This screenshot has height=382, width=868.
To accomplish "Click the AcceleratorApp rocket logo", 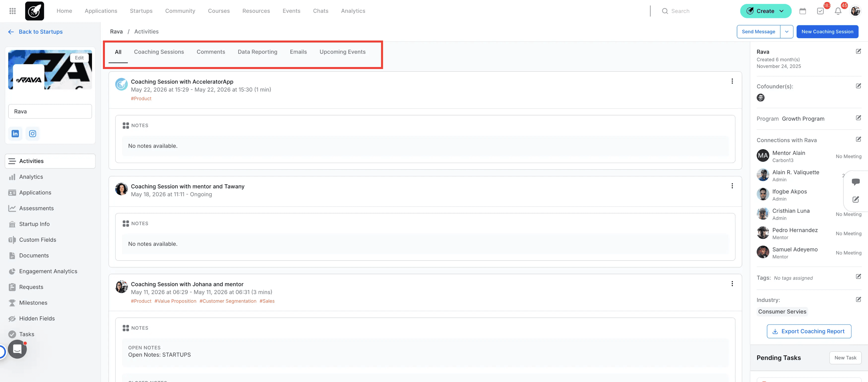I will coord(34,11).
